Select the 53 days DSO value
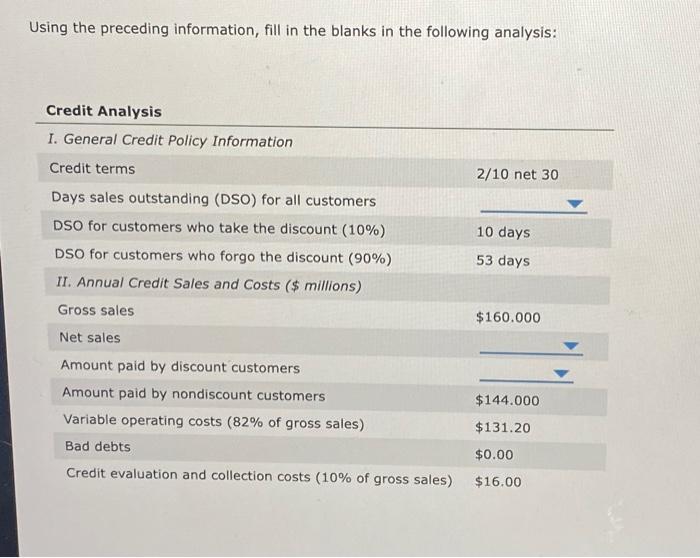The width and height of the screenshot is (700, 558). pos(503,260)
